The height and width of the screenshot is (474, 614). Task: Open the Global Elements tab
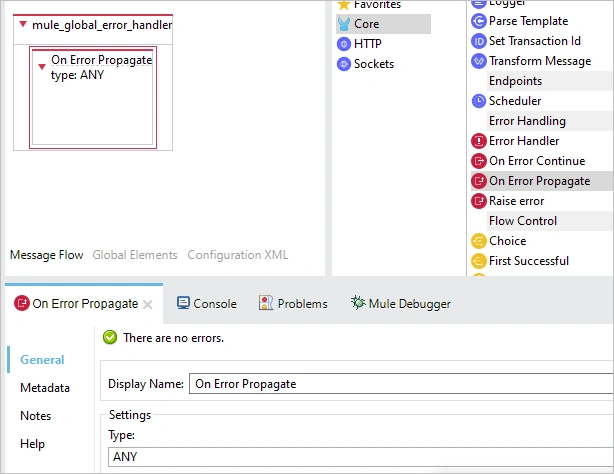[135, 255]
